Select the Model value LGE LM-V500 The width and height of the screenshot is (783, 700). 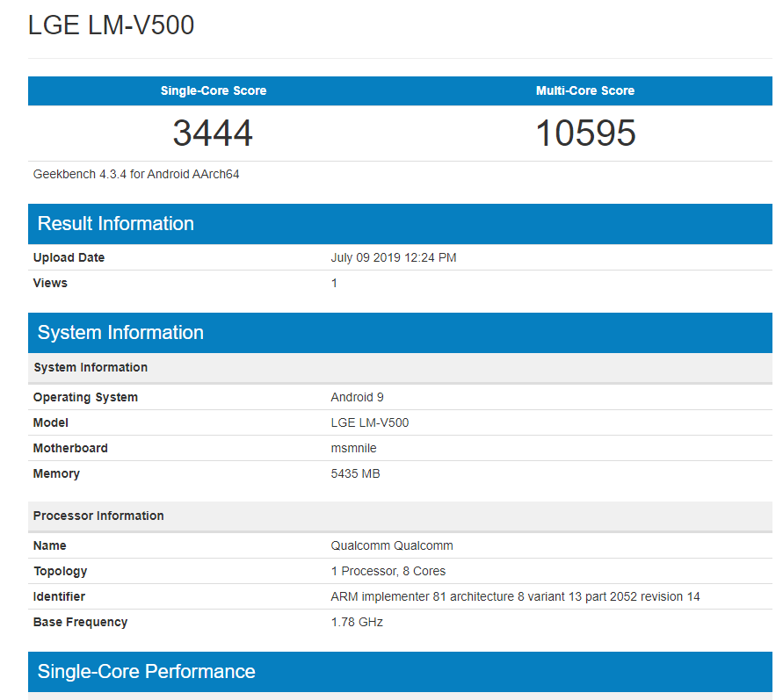369,422
